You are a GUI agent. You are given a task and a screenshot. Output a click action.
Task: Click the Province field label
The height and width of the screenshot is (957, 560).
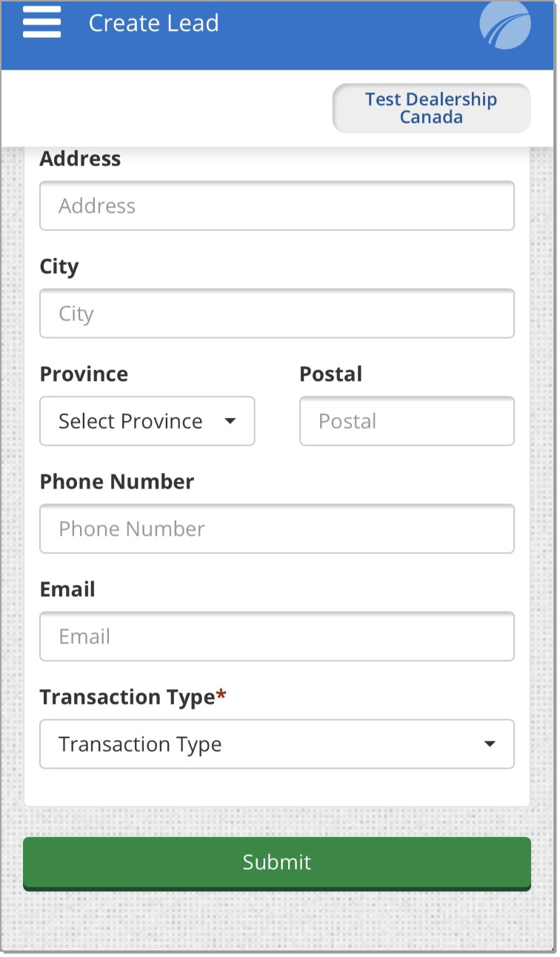[84, 374]
